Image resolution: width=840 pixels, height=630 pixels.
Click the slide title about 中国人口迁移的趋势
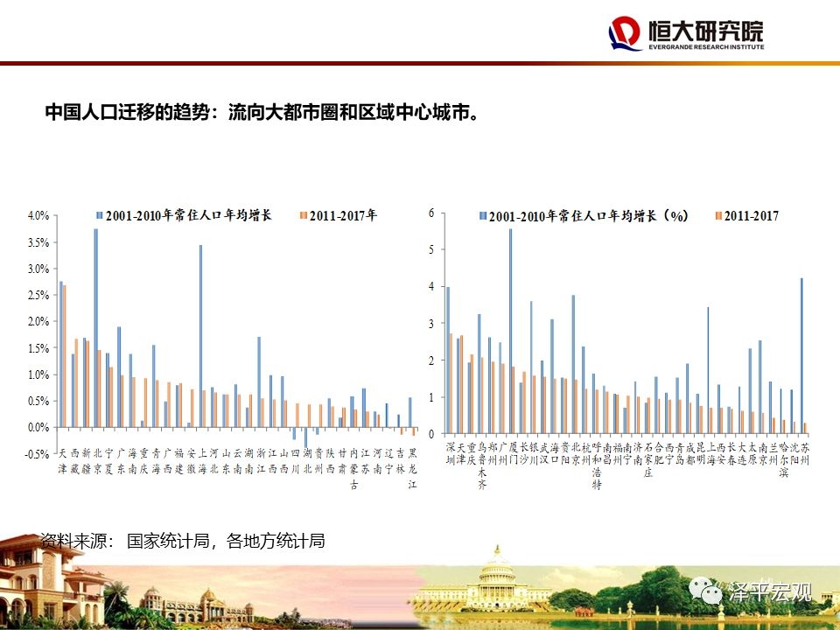tap(262, 112)
